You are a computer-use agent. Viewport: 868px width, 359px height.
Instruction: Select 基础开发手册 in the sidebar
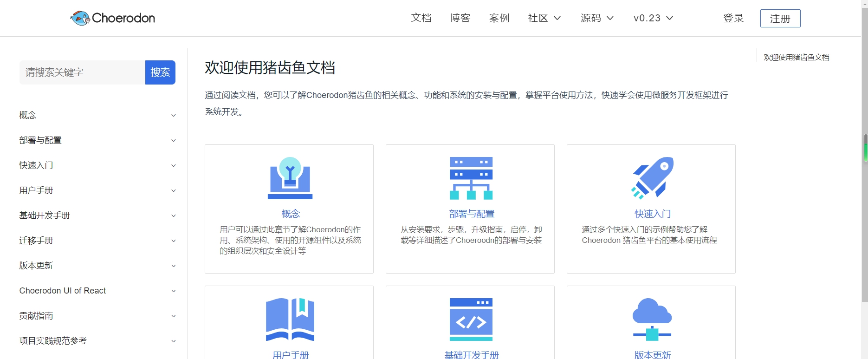(x=45, y=215)
